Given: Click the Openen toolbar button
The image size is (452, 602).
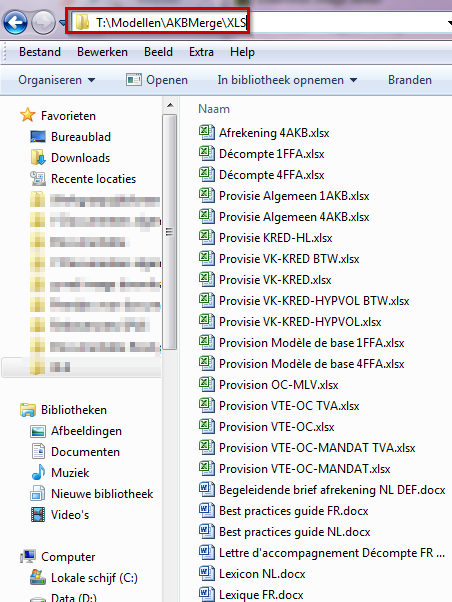Looking at the screenshot, I should [x=157, y=80].
